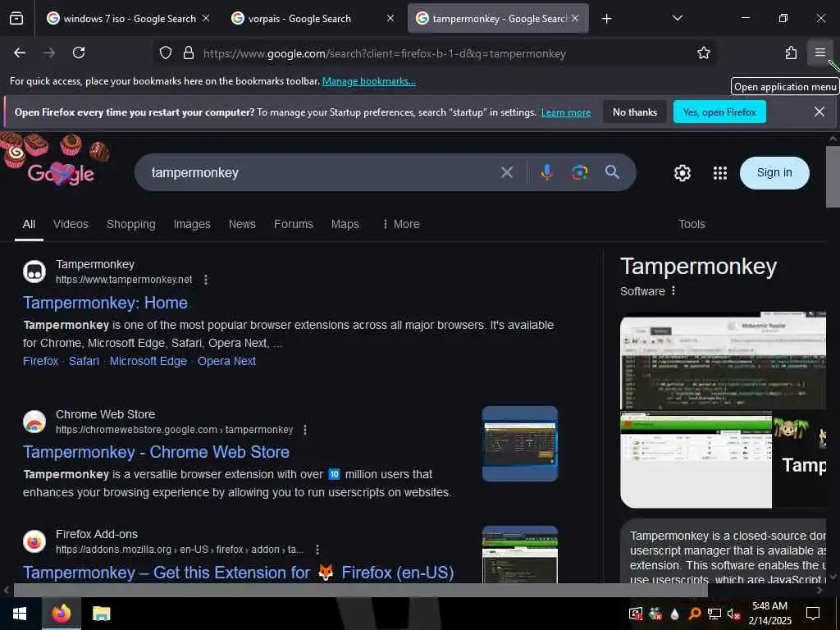Open search Tools options

[x=692, y=225]
